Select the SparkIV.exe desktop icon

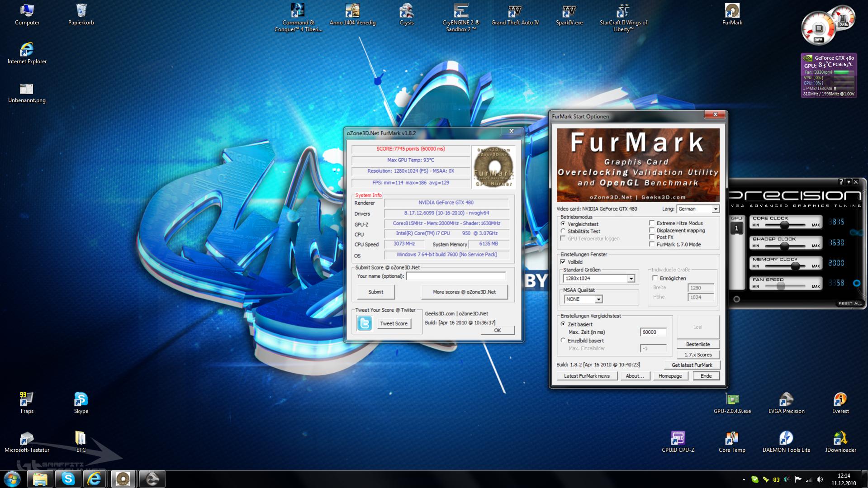569,14
